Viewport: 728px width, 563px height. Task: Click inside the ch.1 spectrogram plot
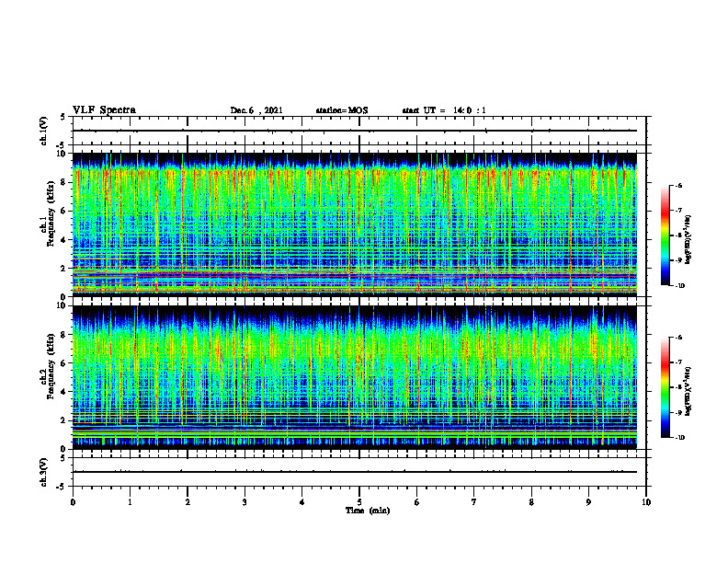355,224
